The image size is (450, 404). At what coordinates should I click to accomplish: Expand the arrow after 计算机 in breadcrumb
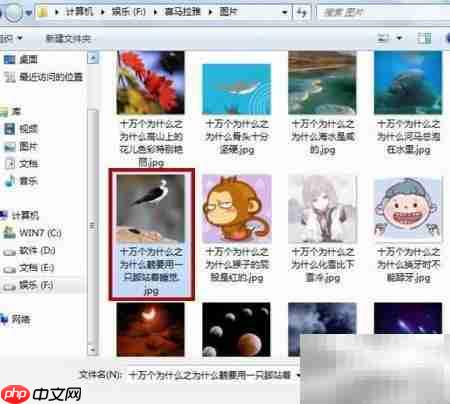click(103, 12)
